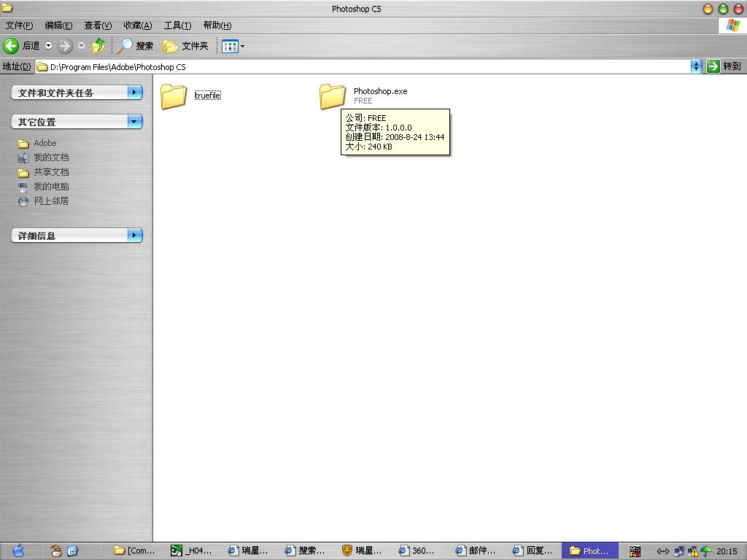Click the network arrows tray icon
This screenshot has height=560, width=747.
662,551
